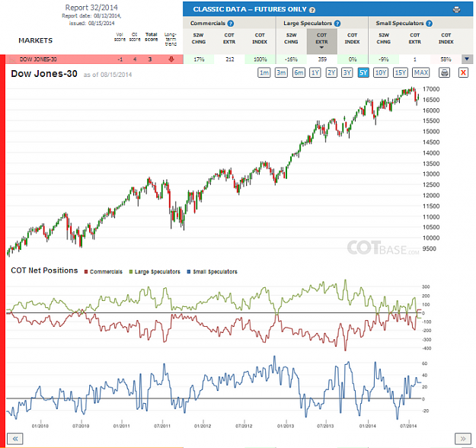This screenshot has width=476, height=448.
Task: Sort by Small Speculators COT INDEX column
Action: point(446,39)
